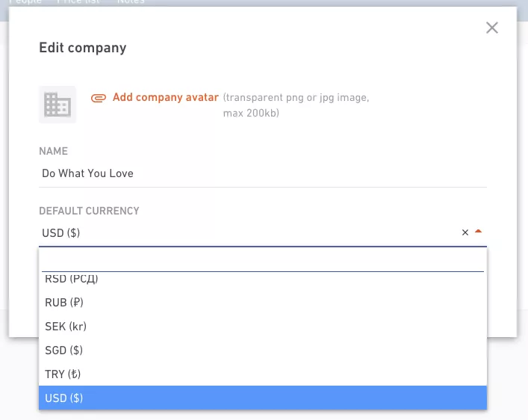528x420 pixels.
Task: Select SGD ($) option
Action: (x=263, y=350)
